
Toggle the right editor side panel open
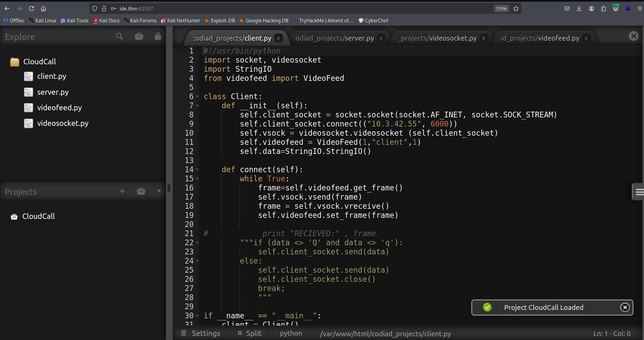tap(639, 192)
